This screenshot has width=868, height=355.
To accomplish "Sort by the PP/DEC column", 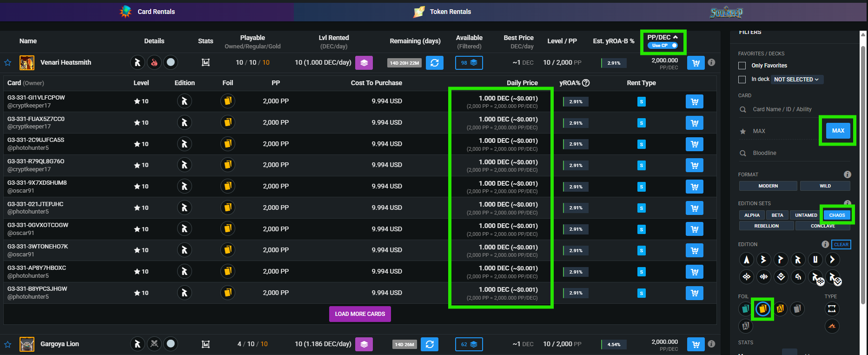I will [x=663, y=37].
